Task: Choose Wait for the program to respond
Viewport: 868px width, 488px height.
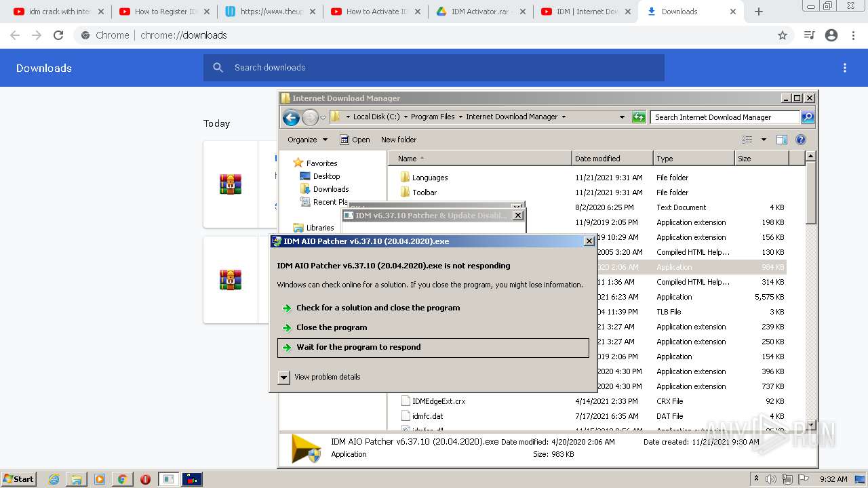Action: click(x=433, y=348)
